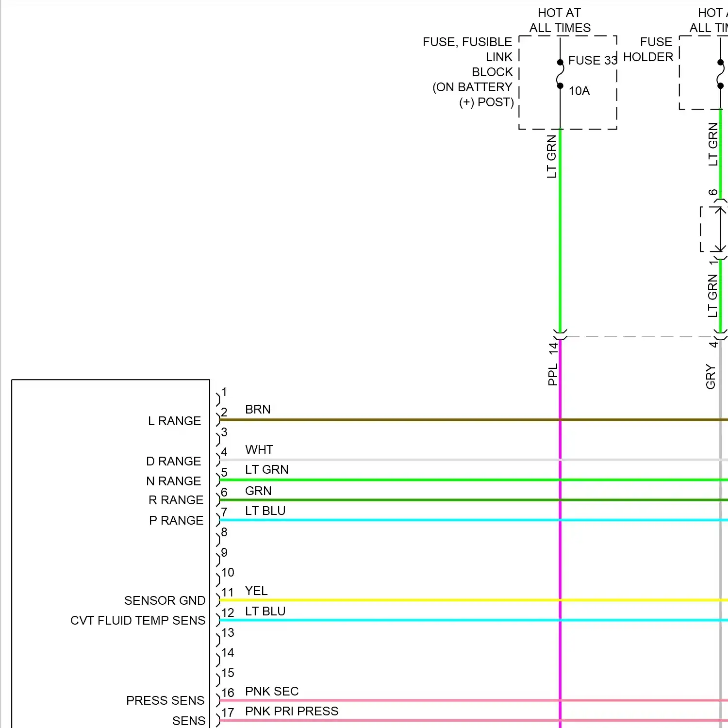Select pin number 17 beside PNK PRI PRESS

(228, 712)
